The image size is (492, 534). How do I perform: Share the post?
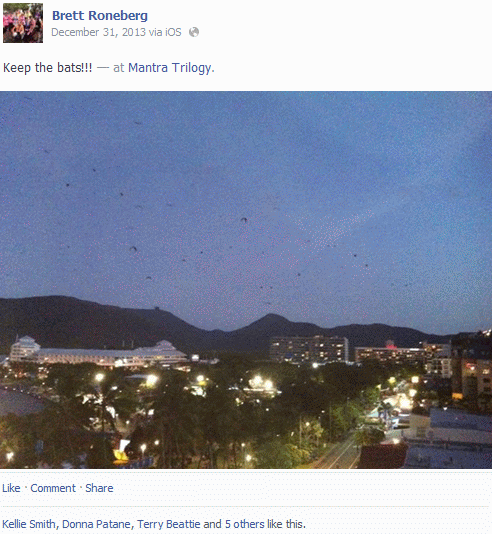click(99, 488)
